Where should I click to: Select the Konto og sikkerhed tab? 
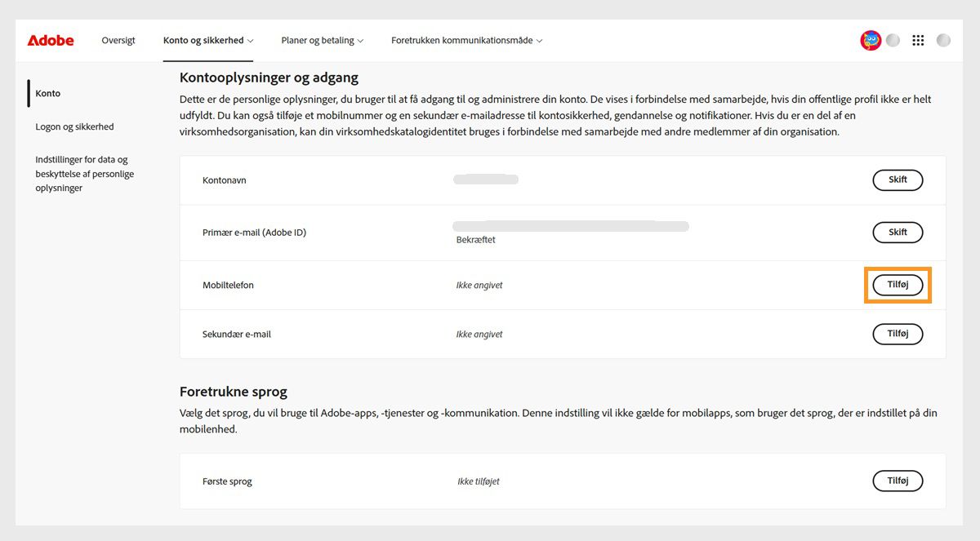tap(203, 39)
